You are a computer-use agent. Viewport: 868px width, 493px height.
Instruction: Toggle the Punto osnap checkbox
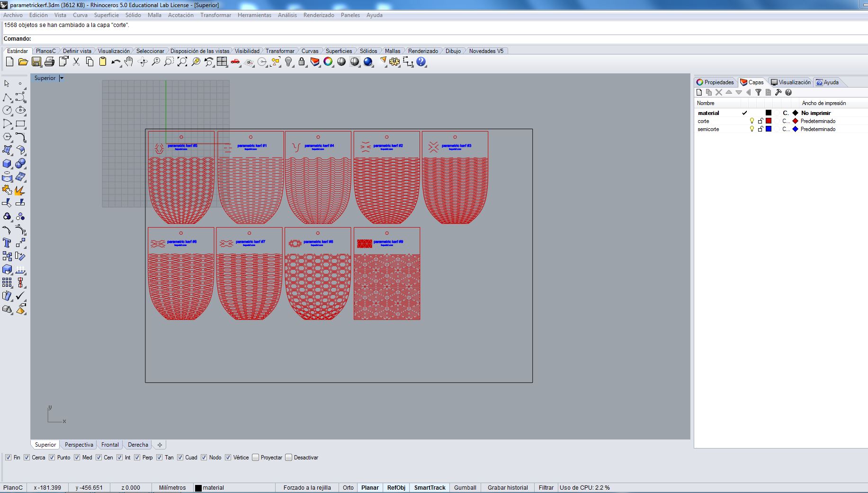tap(52, 458)
